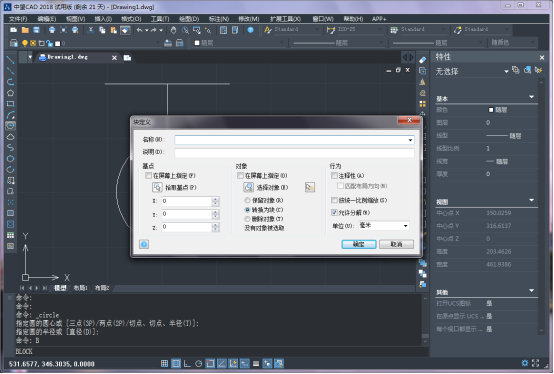This screenshot has height=374, width=554.
Task: Select the Polygon draw tool
Action: tap(10, 93)
